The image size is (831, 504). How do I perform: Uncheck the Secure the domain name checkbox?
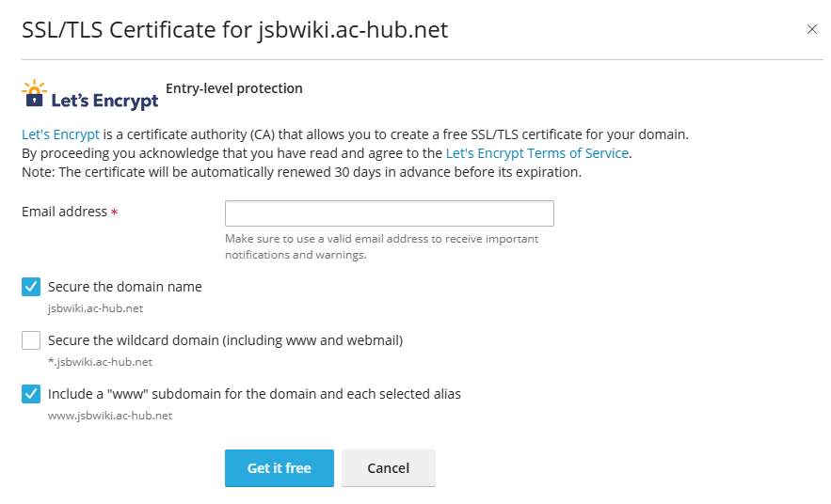pyautogui.click(x=31, y=287)
